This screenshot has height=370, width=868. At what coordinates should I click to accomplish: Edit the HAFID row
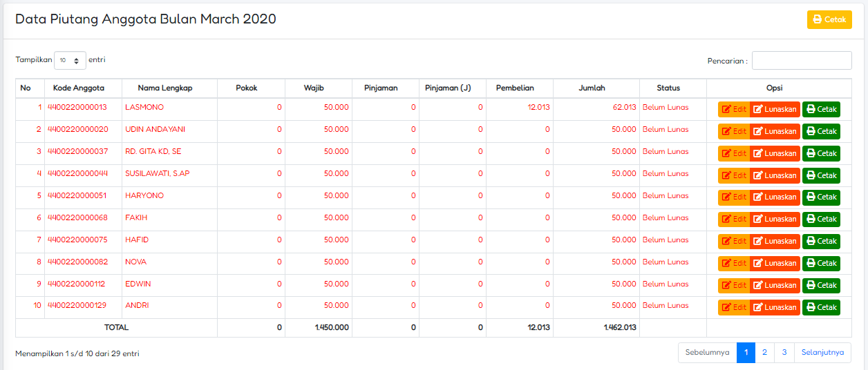(x=734, y=242)
